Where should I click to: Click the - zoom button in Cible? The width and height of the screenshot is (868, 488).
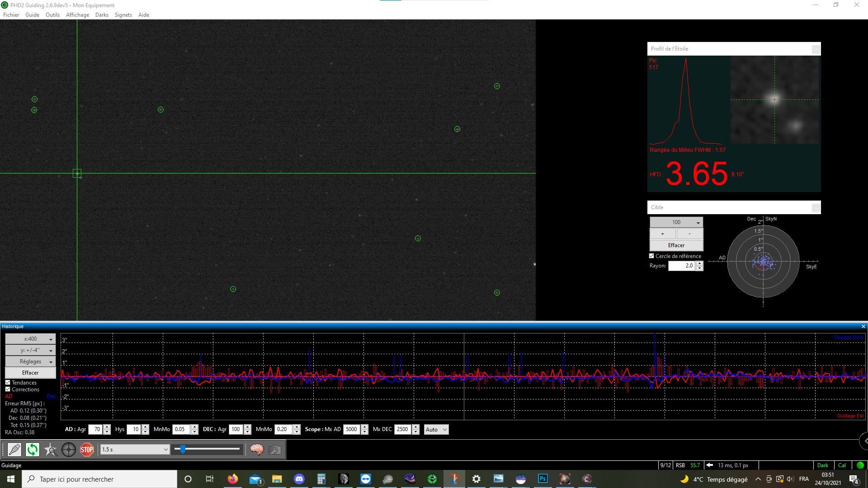689,234
